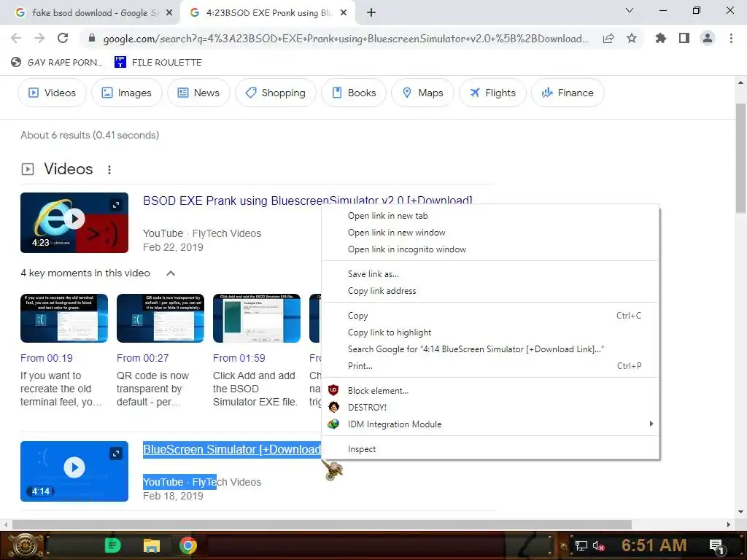Image resolution: width=747 pixels, height=560 pixels.
Task: Filter results by Books
Action: tap(354, 93)
